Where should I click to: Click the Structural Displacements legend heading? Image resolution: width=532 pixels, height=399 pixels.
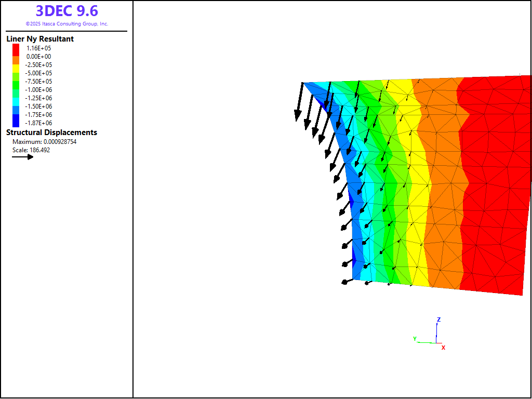point(51,132)
